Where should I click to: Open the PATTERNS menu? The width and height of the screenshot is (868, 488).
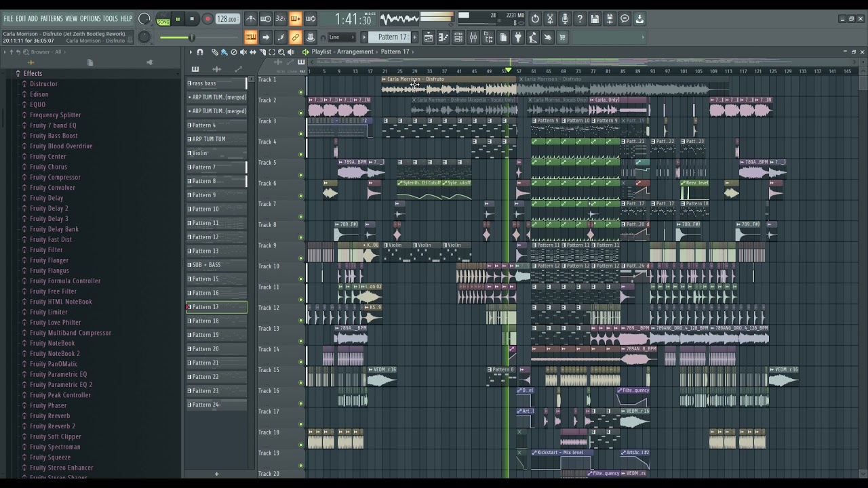click(52, 18)
